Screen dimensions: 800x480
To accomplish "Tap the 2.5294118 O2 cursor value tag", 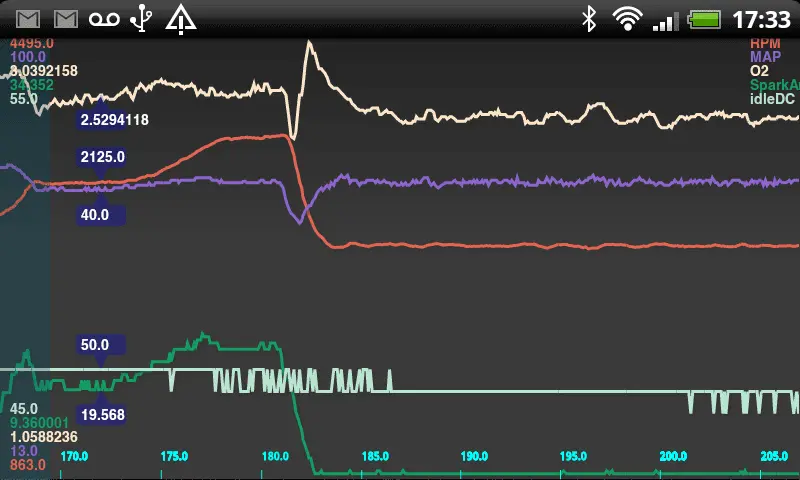I will point(114,120).
